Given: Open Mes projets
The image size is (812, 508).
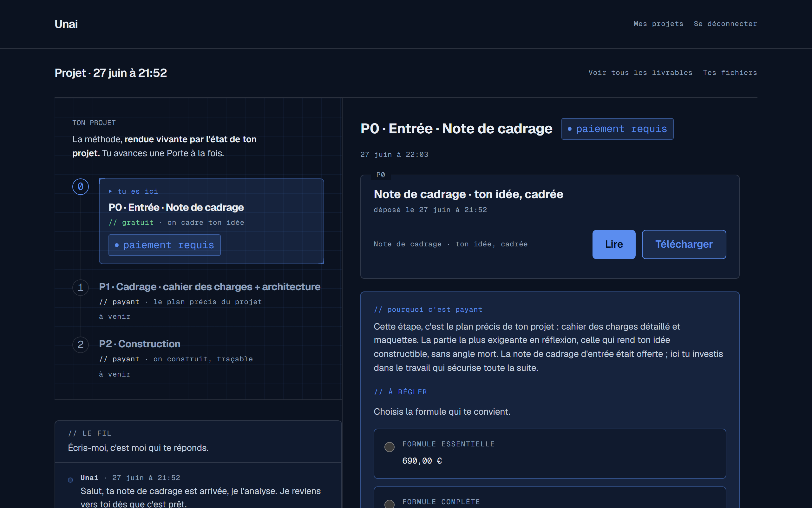Looking at the screenshot, I should [x=658, y=24].
